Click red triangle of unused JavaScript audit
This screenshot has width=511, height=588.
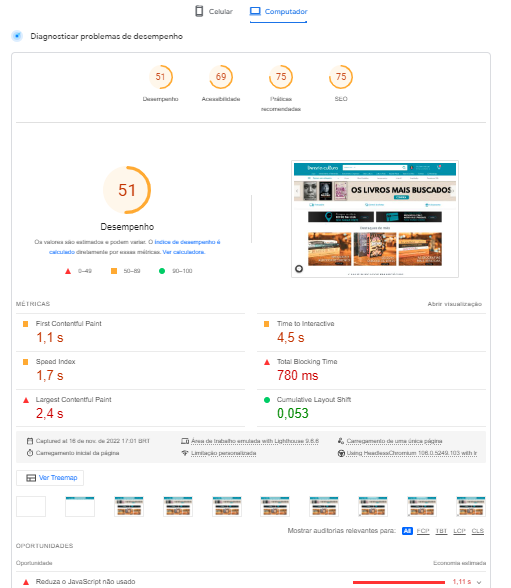click(x=26, y=582)
